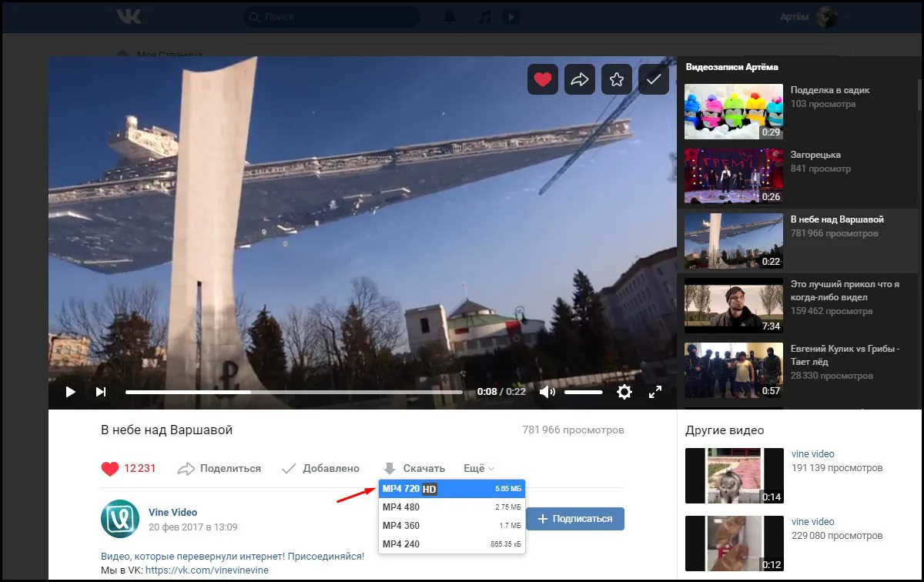The width and height of the screenshot is (924, 582).
Task: Toggle Добавлено under the video
Action: coord(320,468)
